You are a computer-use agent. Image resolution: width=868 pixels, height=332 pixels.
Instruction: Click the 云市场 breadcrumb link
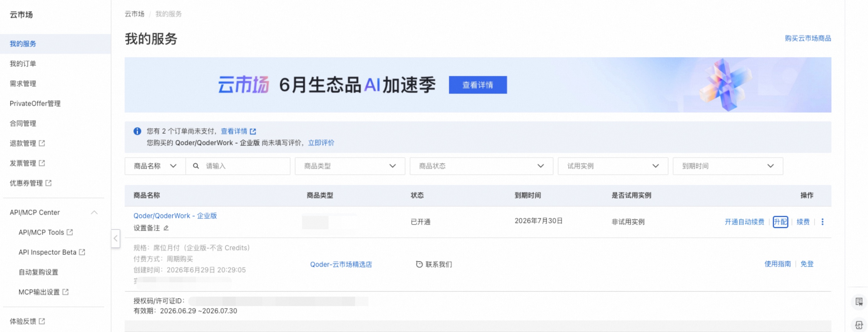pos(134,14)
